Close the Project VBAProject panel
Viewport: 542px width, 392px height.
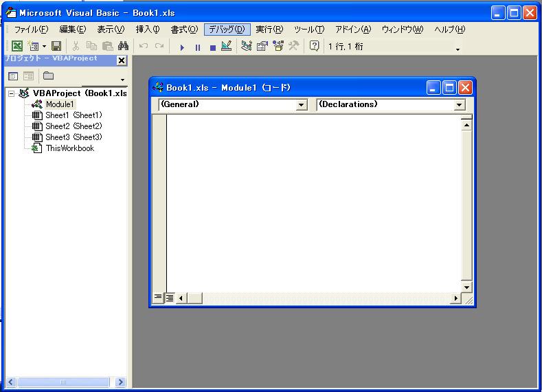[x=122, y=61]
